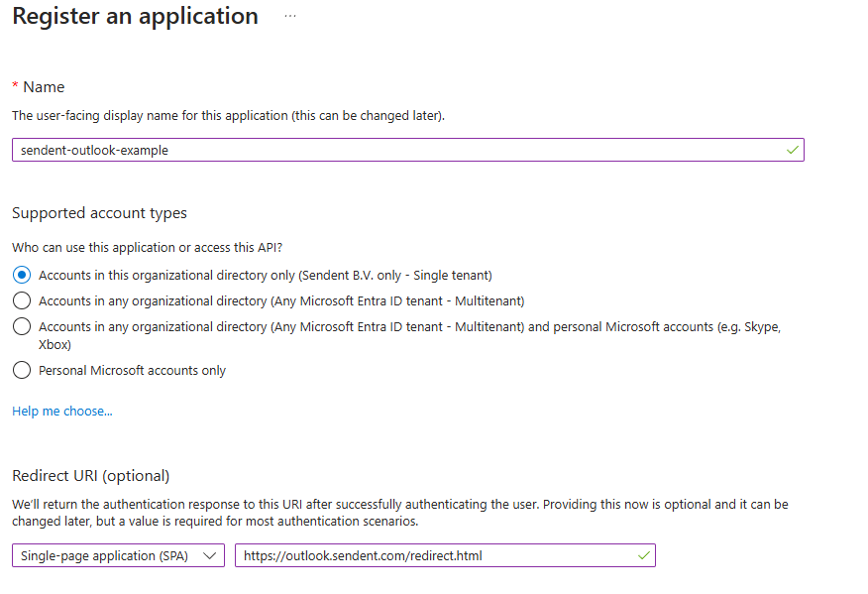This screenshot has width=868, height=594.
Task: Click the authentication response description paragraph
Action: click(396, 513)
